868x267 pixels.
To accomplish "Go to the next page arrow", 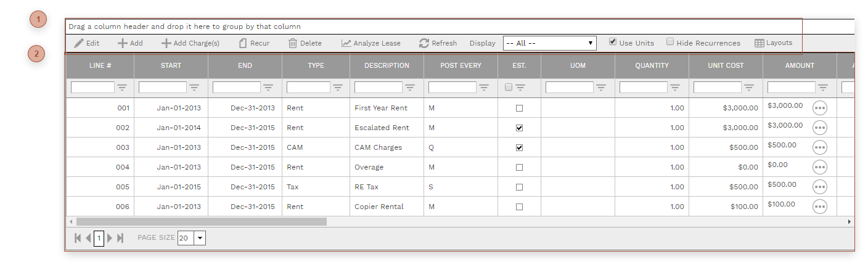I will coord(110,238).
